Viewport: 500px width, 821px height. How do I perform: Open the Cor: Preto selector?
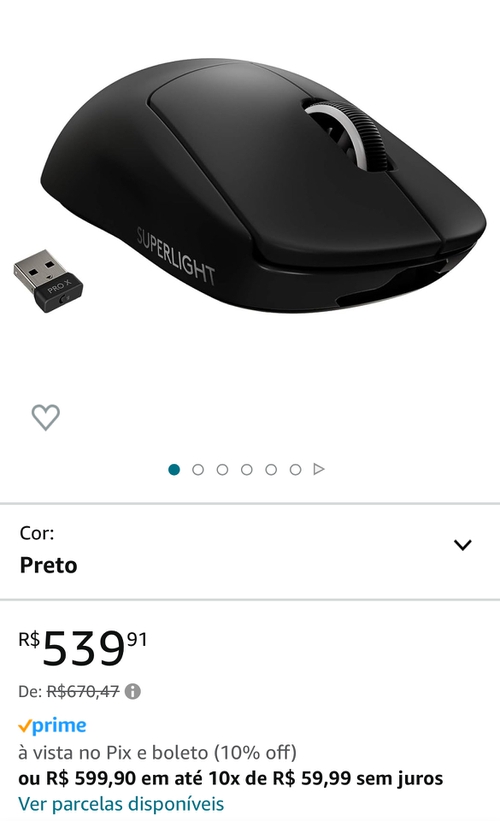(x=250, y=551)
